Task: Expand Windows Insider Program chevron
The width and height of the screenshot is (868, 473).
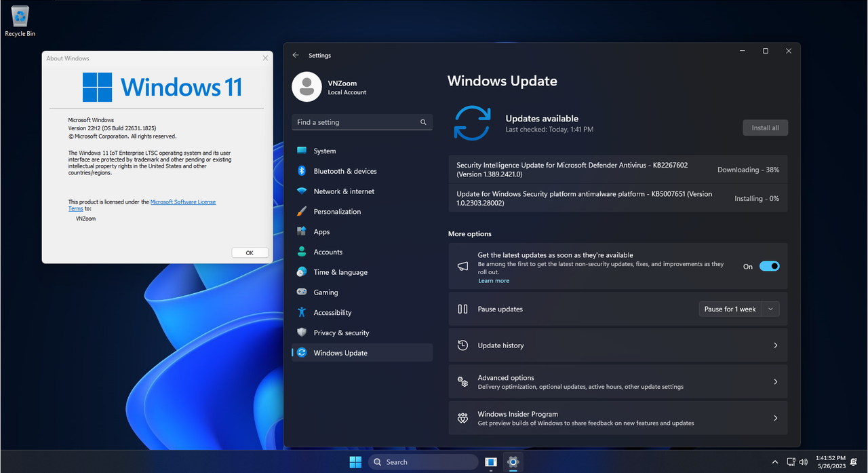Action: pyautogui.click(x=775, y=418)
